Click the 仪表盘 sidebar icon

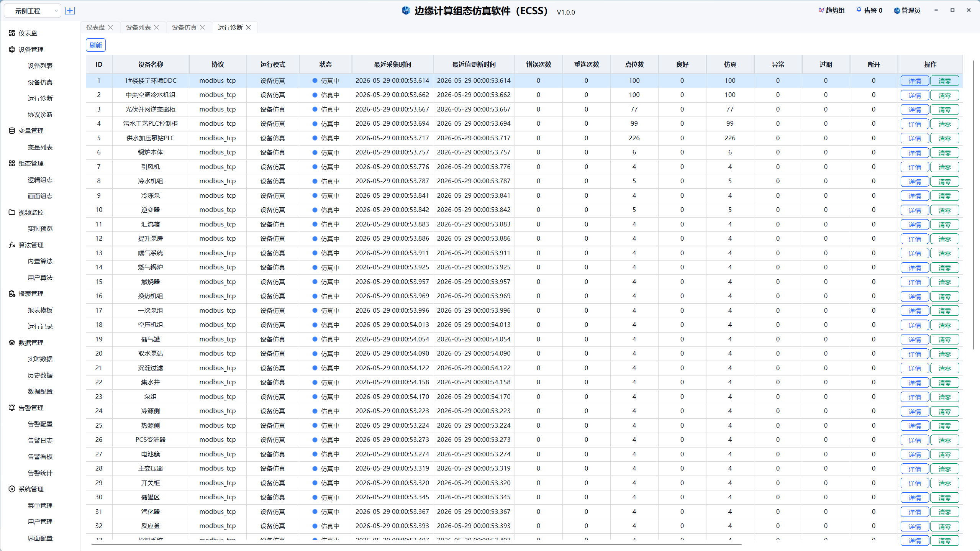pyautogui.click(x=12, y=33)
